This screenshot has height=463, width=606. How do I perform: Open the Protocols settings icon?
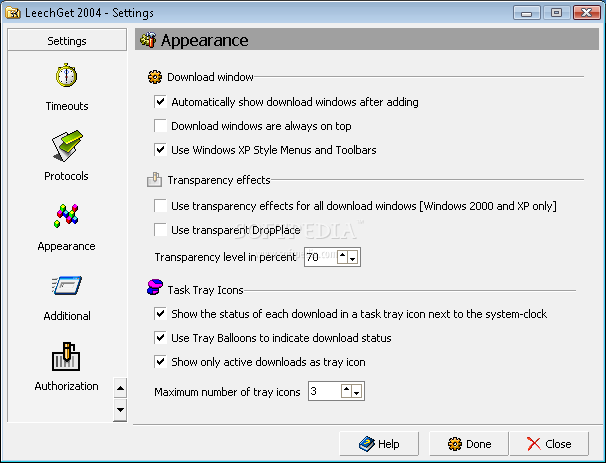[67, 146]
